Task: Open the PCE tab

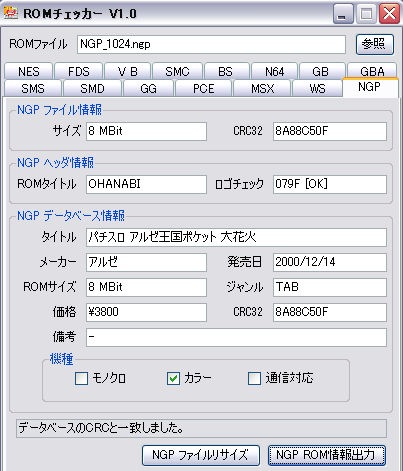Action: [x=204, y=88]
